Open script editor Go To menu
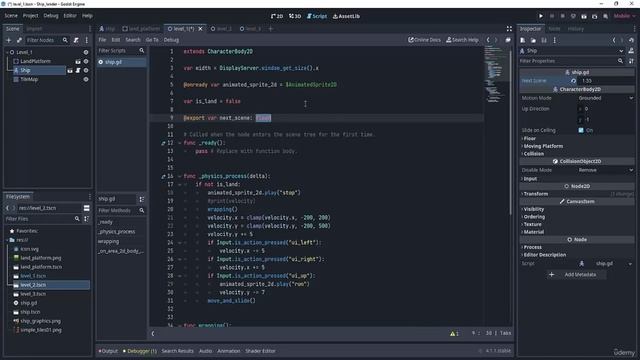This screenshot has width=640, height=360. [x=152, y=40]
